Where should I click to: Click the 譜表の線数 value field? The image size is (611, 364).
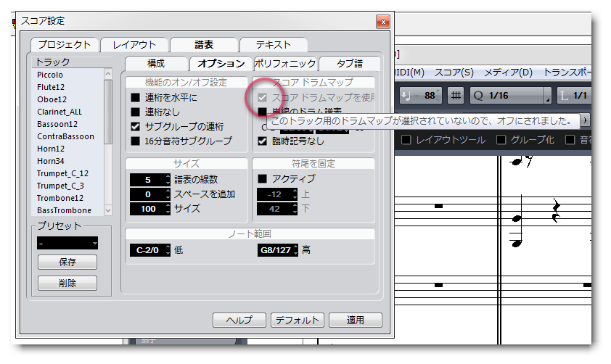148,180
